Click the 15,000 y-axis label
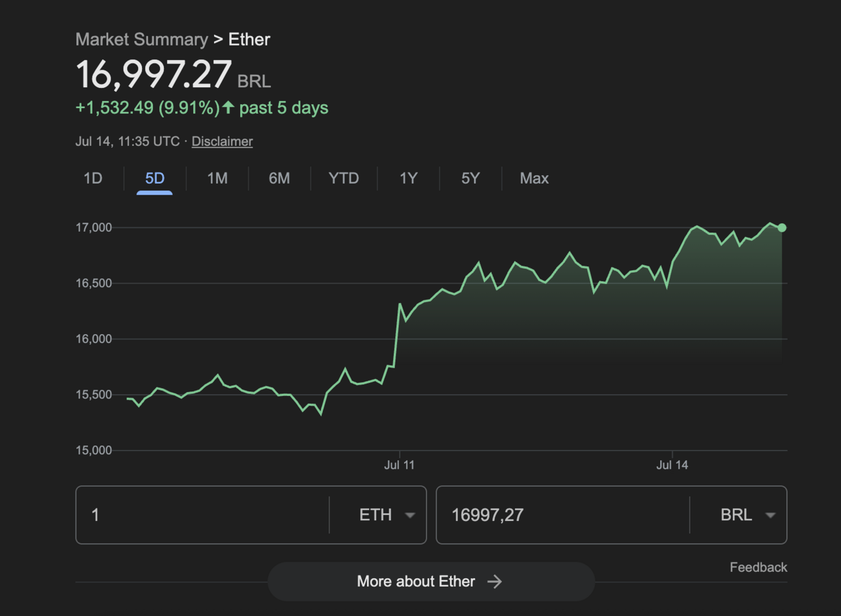Screen dimensions: 841x616 [x=94, y=451]
